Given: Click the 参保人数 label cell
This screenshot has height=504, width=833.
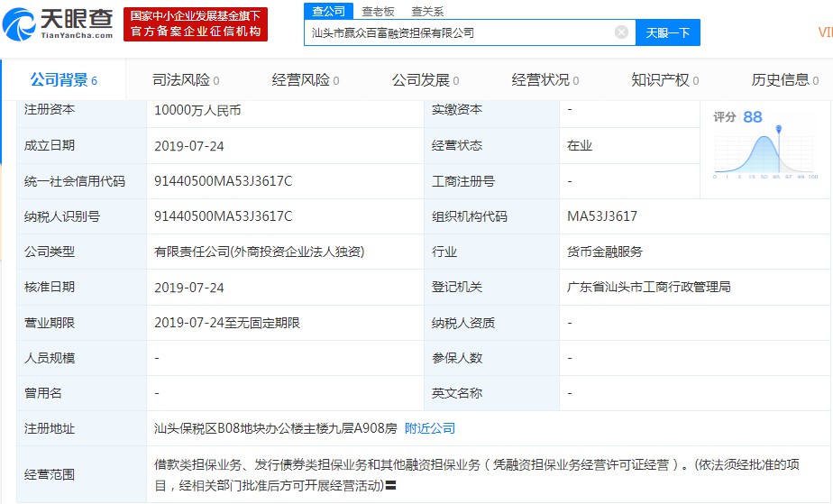Looking at the screenshot, I should pyautogui.click(x=491, y=358).
